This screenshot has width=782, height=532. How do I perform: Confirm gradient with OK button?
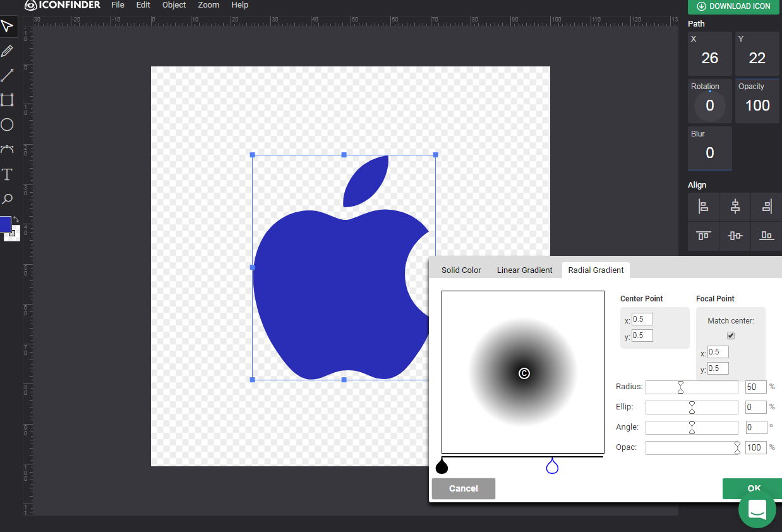click(753, 488)
